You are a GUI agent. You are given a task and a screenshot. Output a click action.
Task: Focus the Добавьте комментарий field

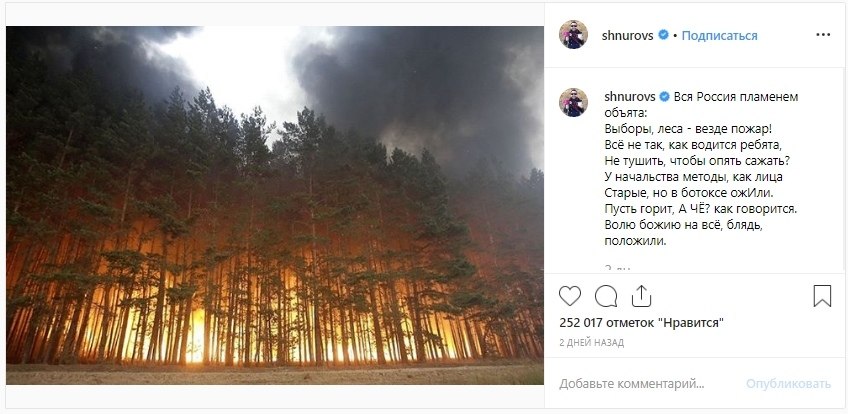click(632, 384)
